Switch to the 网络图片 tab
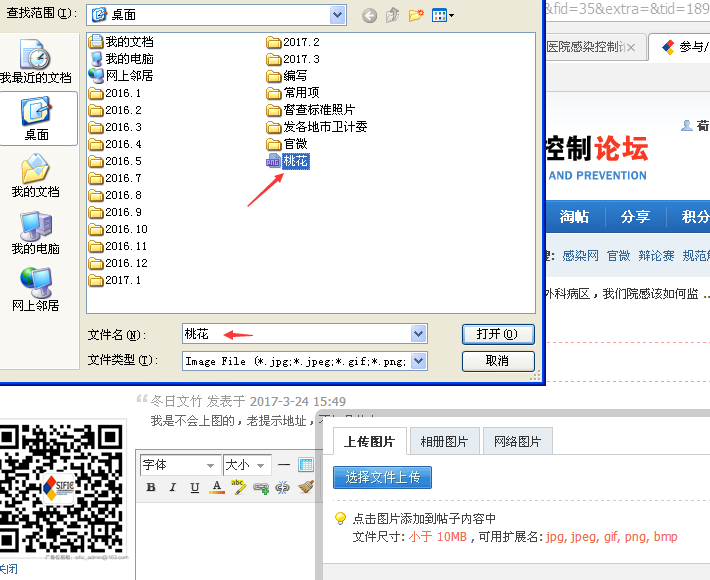This screenshot has width=710, height=580. (x=516, y=442)
